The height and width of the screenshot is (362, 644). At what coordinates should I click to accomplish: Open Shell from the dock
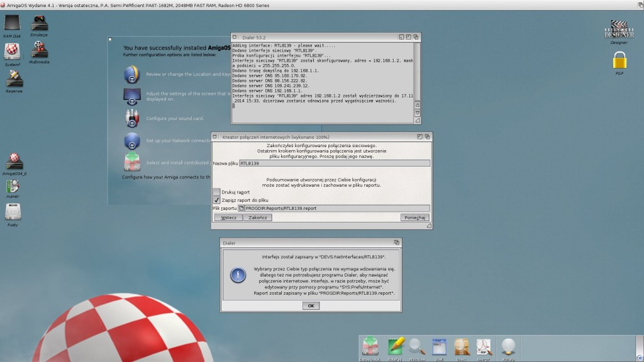click(439, 347)
